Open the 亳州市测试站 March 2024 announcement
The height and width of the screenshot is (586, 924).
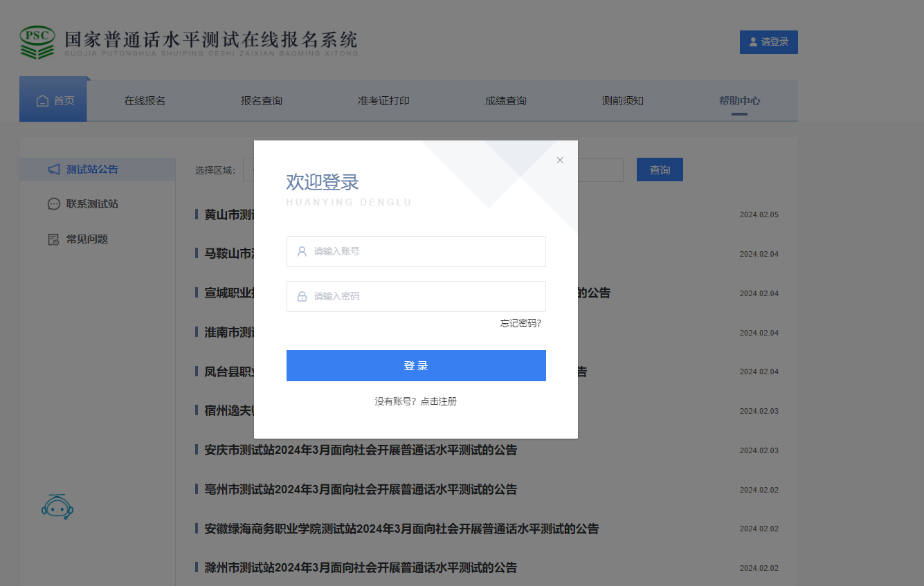(x=361, y=490)
